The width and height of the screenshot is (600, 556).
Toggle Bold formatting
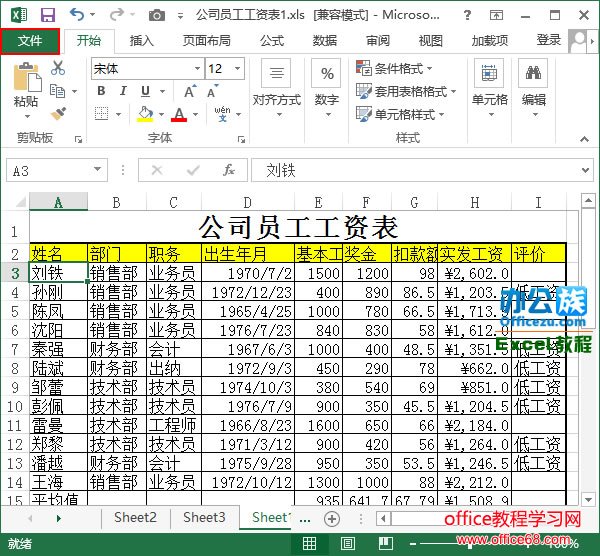[x=101, y=91]
